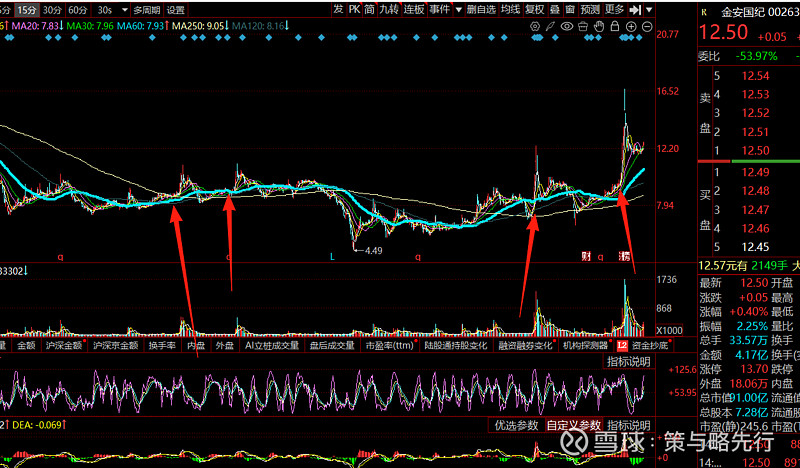Select the 内盘 indicator tab
Image resolution: width=800 pixels, height=468 pixels.
click(195, 346)
